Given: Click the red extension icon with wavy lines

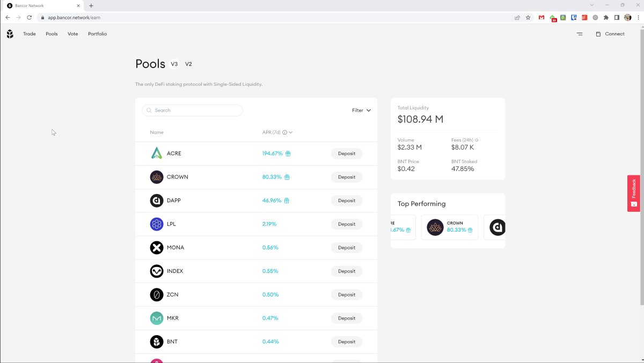Looking at the screenshot, I should point(584,18).
